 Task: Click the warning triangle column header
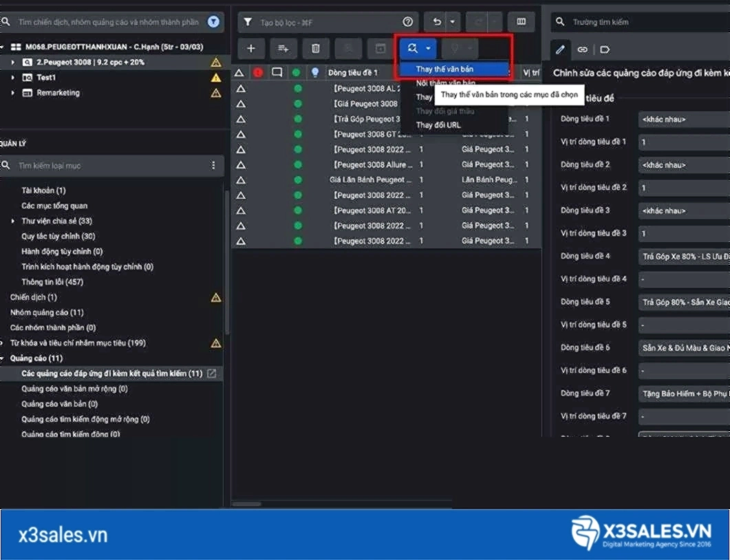coord(239,73)
